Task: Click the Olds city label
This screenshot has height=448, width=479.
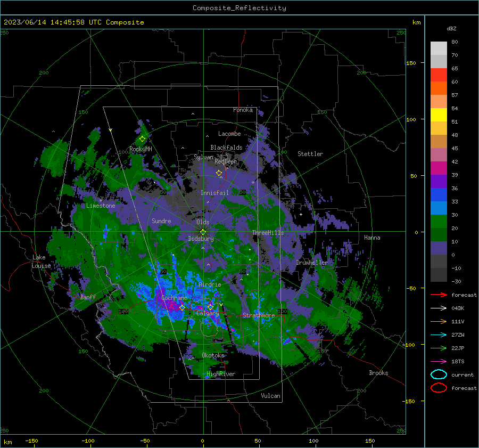Action: 203,222
